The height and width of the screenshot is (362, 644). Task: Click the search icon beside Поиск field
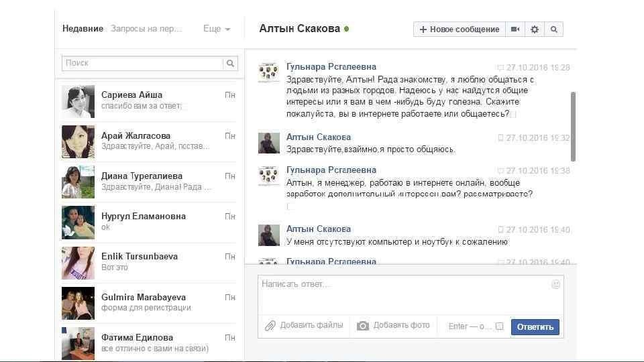tap(230, 63)
